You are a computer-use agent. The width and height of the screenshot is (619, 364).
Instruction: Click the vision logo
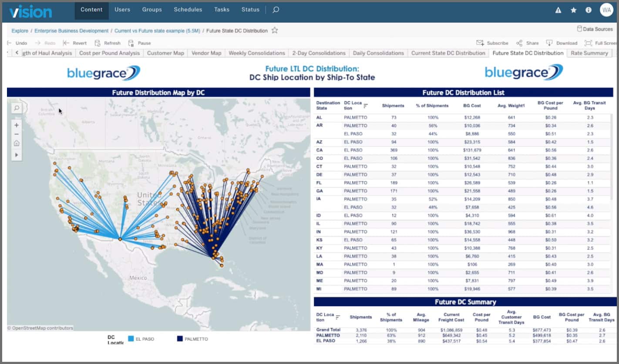(30, 11)
